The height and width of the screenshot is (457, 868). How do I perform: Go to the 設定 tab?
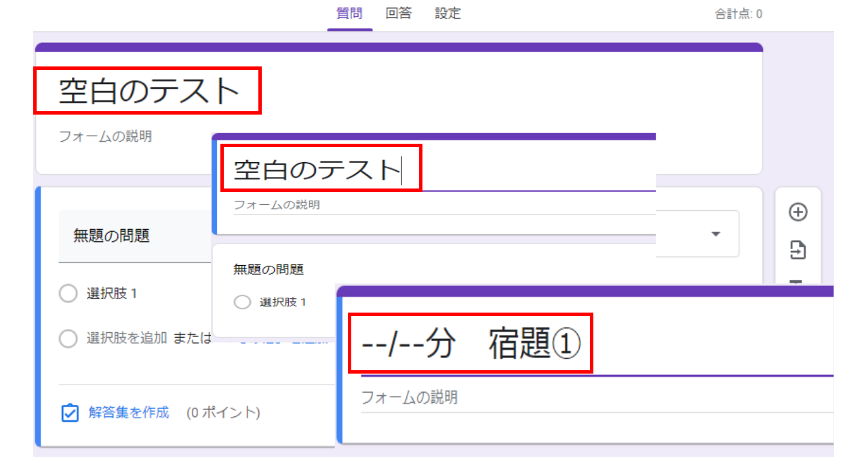click(448, 14)
